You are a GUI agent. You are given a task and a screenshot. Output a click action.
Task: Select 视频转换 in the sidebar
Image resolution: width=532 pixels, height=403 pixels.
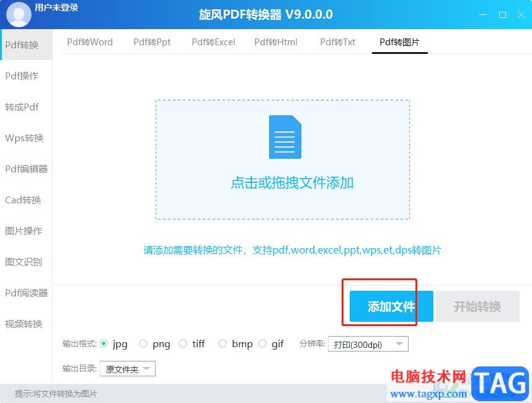pyautogui.click(x=26, y=324)
